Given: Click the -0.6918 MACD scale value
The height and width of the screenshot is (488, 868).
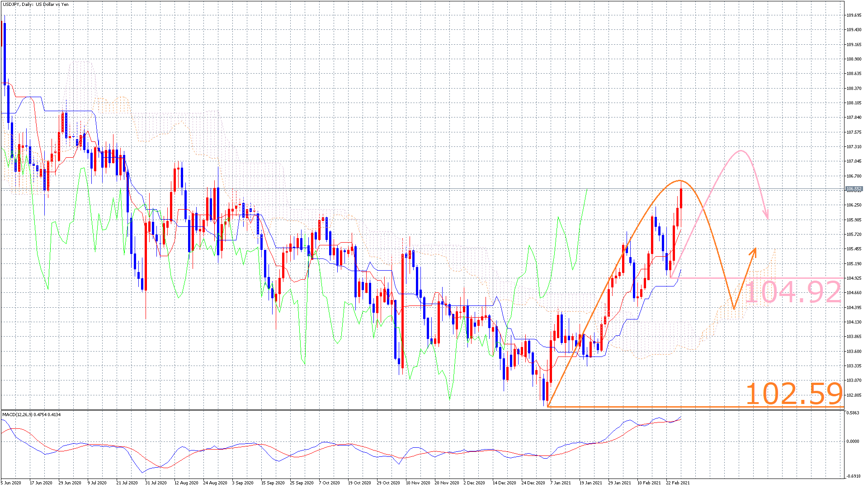Looking at the screenshot, I should 853,476.
